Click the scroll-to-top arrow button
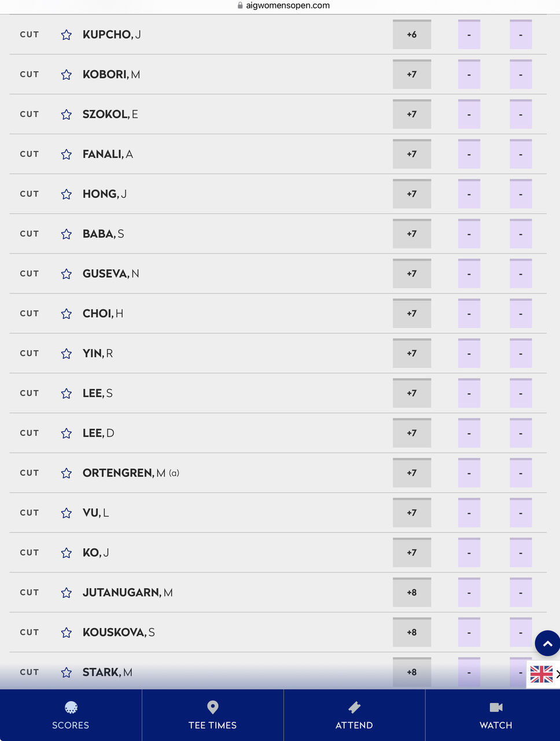 (547, 643)
